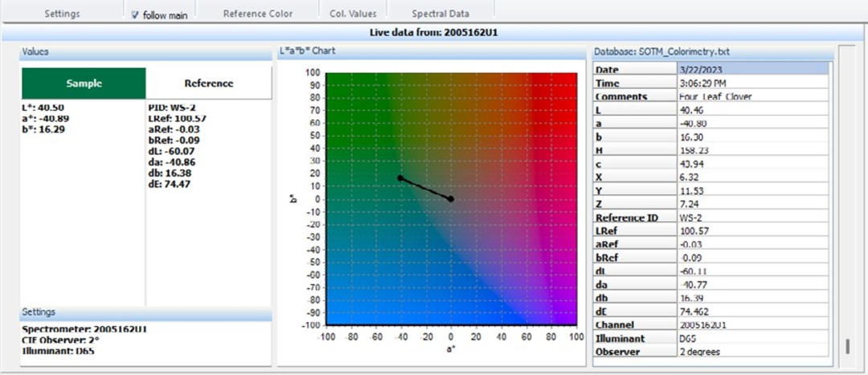The image size is (868, 375).
Task: Click the a*: -40.89 sample value
Action: (45, 118)
